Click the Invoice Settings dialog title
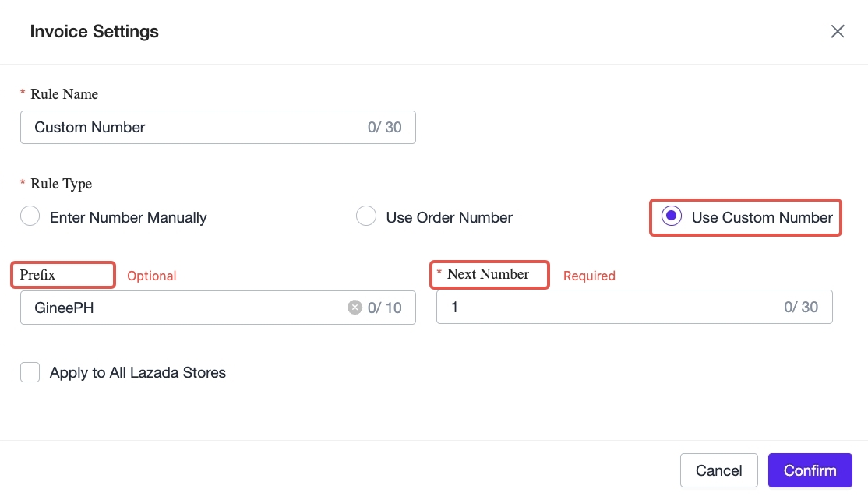Viewport: 868px width, 496px height. click(94, 31)
